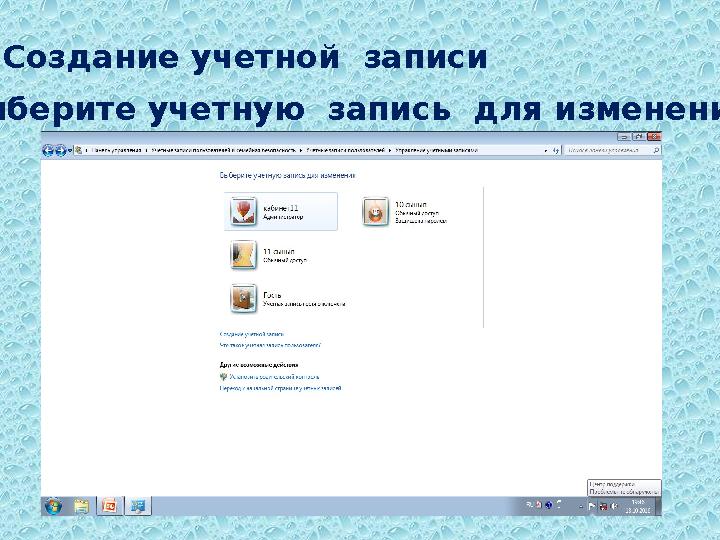Screen dimensions: 720x540
Task: Select the '10 dымып' account picture
Action: (375, 211)
